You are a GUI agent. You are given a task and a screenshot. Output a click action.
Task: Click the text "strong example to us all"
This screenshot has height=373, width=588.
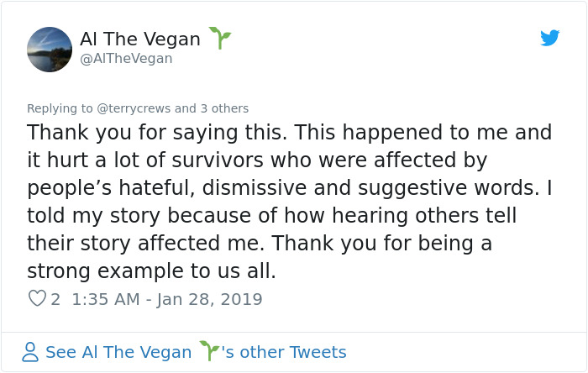click(151, 272)
